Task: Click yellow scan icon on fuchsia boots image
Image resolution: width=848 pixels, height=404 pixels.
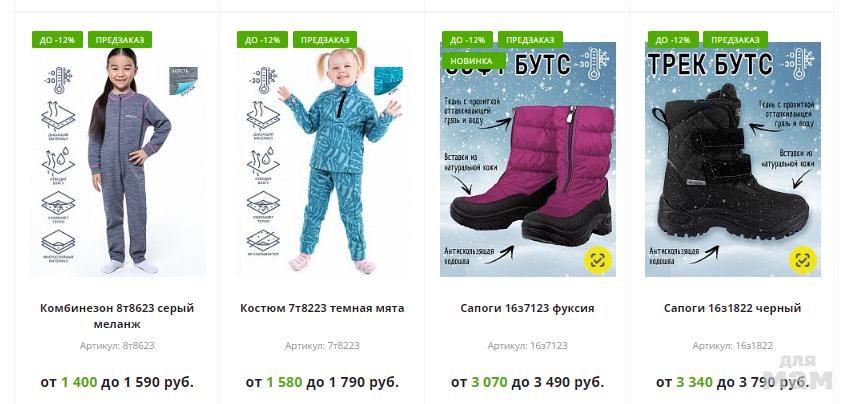Action: (598, 260)
